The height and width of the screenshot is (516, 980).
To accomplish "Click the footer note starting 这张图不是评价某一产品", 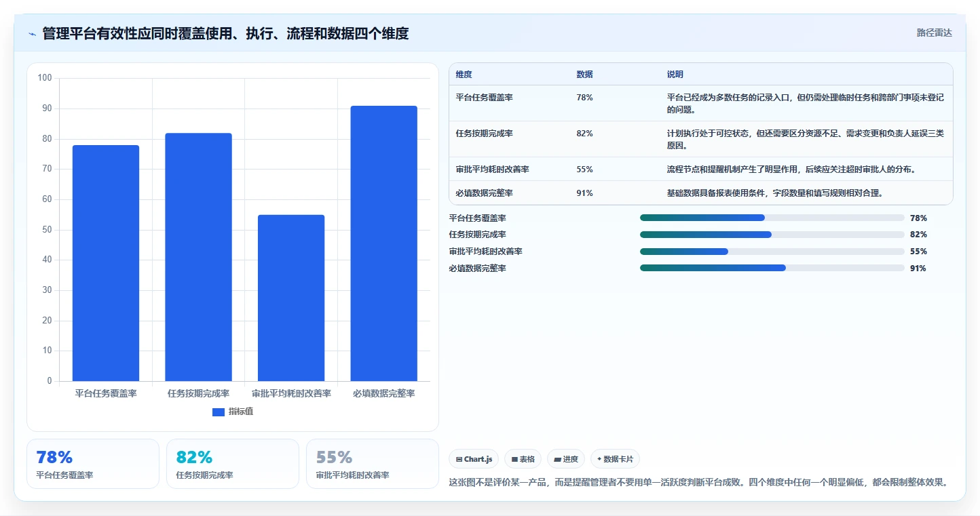I will pos(698,483).
